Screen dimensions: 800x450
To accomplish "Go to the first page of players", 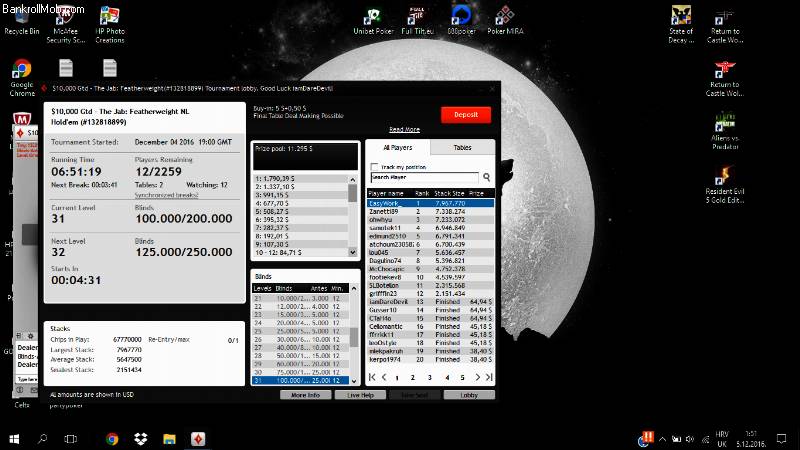I will click(372, 377).
